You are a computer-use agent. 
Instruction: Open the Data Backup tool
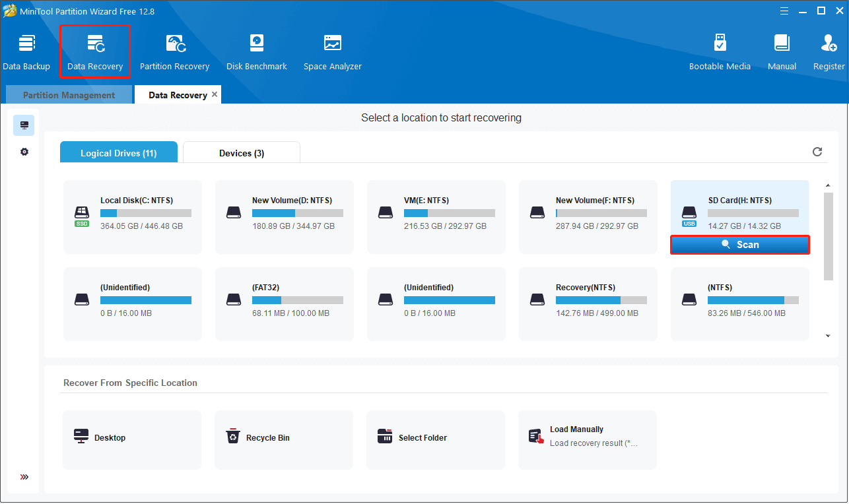coord(26,51)
